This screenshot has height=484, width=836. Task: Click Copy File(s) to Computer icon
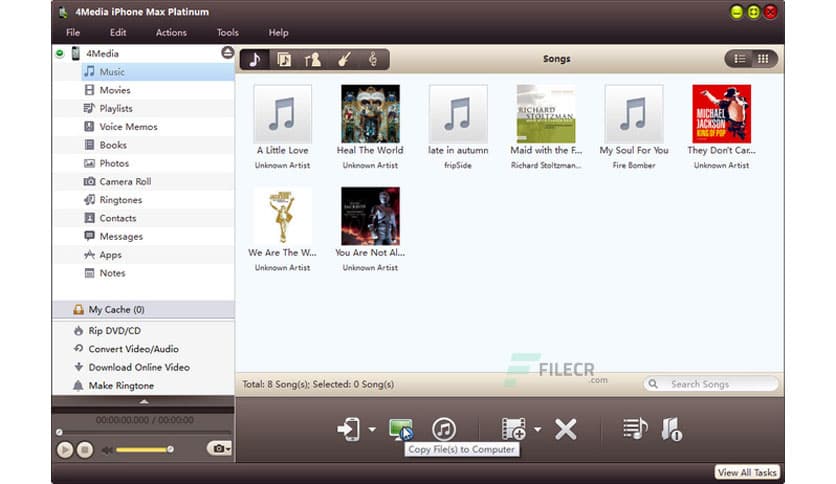pos(401,429)
